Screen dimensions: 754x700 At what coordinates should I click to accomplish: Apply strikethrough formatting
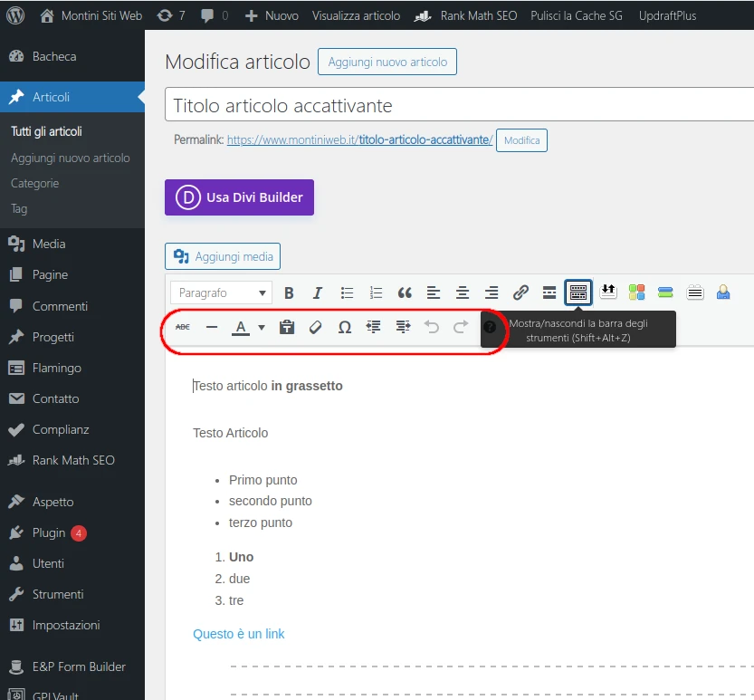183,327
